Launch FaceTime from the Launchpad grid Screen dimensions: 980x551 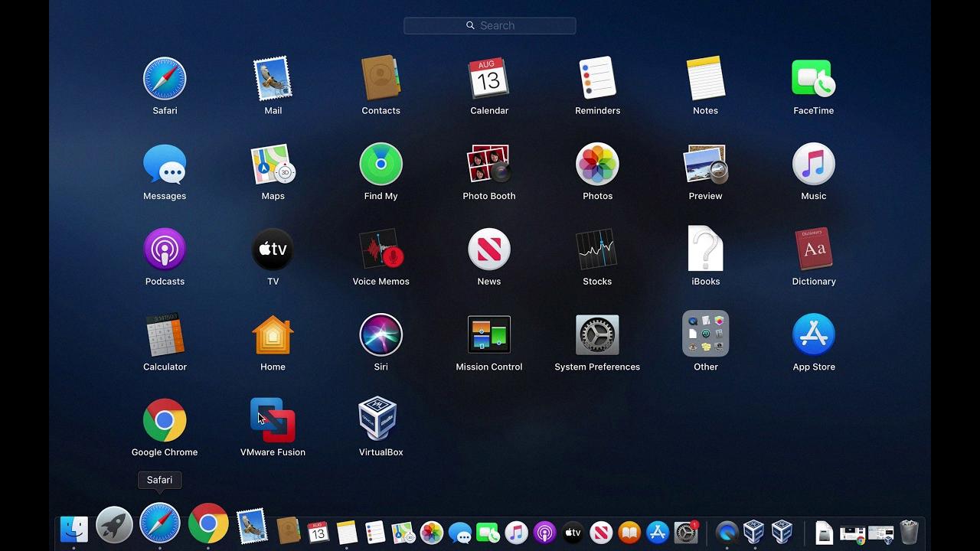coord(813,78)
